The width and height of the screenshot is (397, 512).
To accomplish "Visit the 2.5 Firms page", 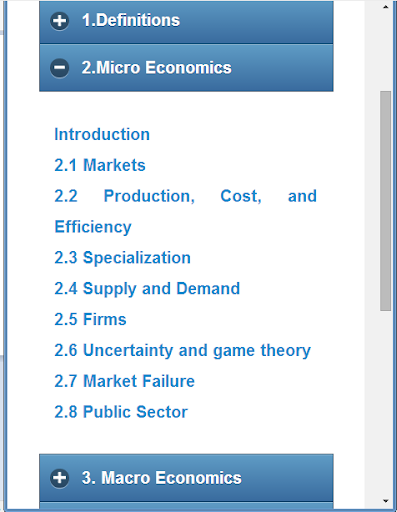I will [x=90, y=319].
